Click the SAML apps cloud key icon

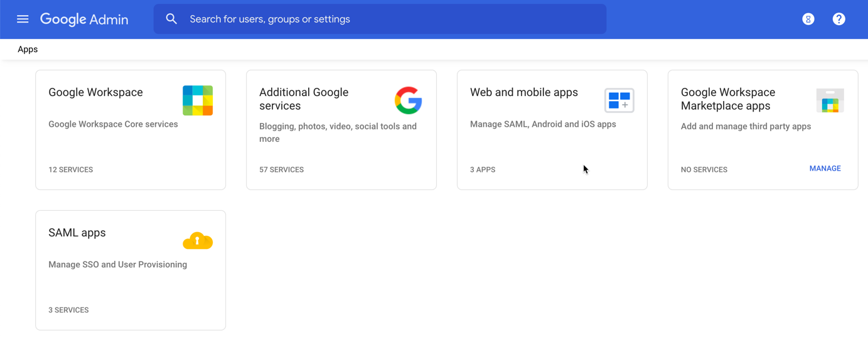198,241
